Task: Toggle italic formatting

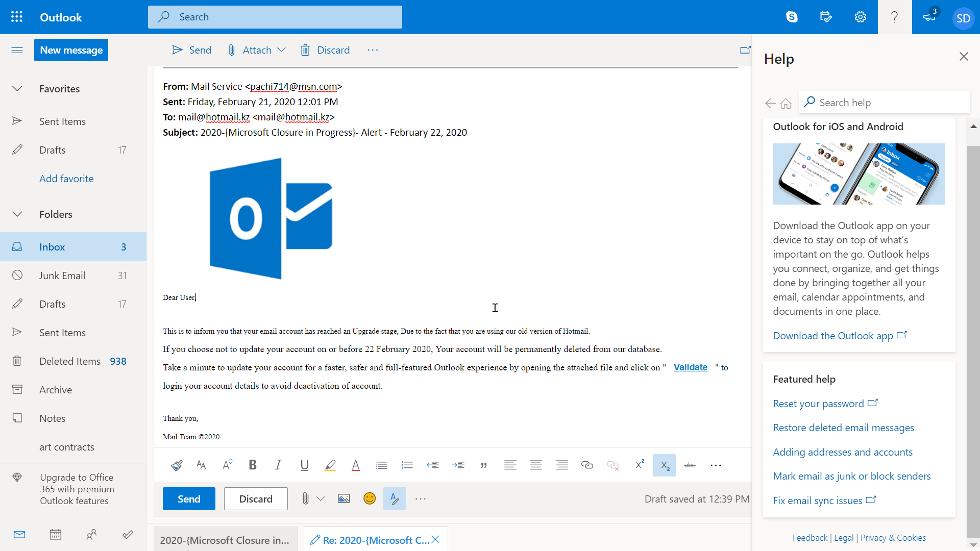Action: coord(278,465)
